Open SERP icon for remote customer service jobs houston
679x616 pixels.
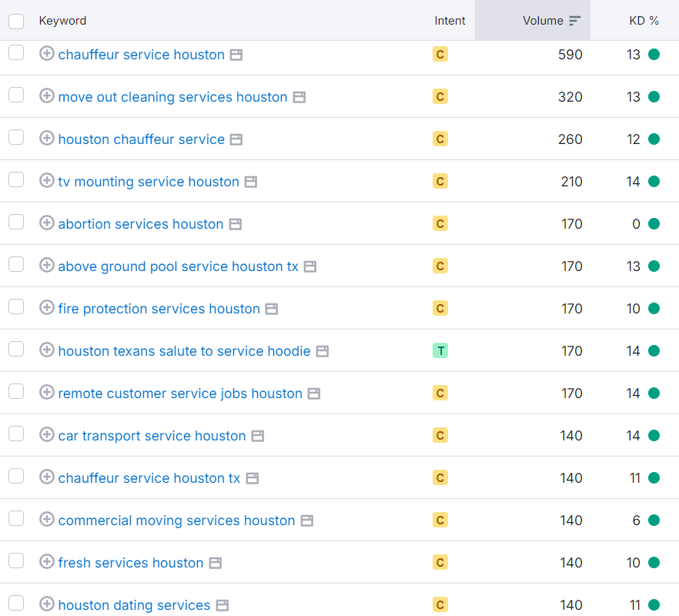click(x=314, y=393)
